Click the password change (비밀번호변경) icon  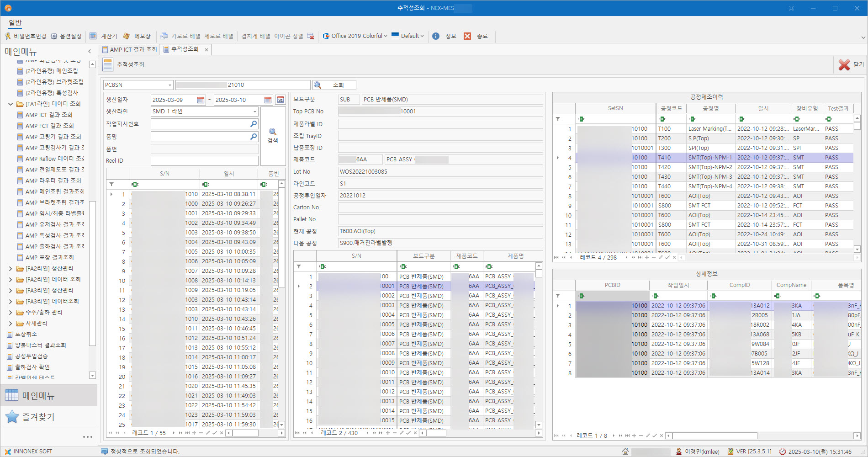(x=8, y=36)
